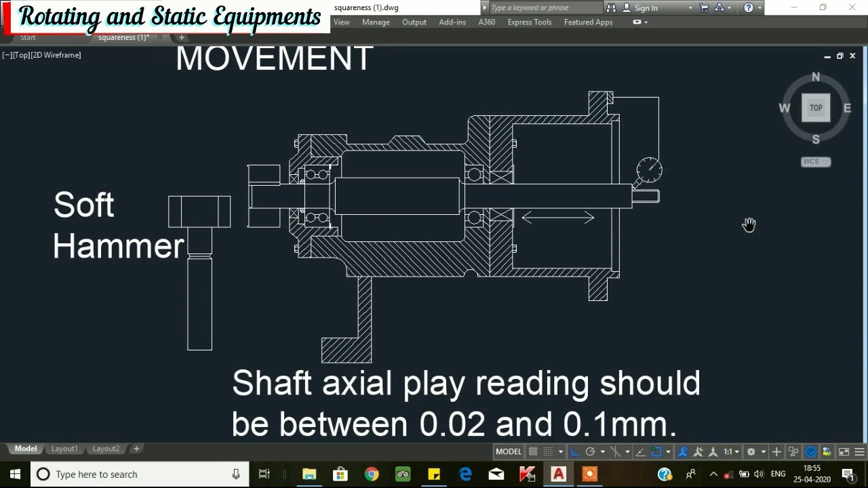The image size is (868, 488).
Task: Open the Add-ins ribbon tab
Action: point(452,22)
